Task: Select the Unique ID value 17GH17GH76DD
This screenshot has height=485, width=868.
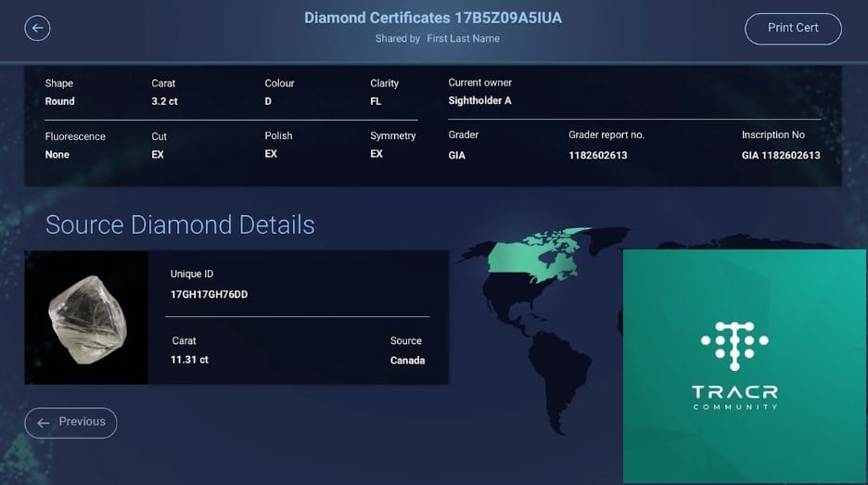Action: point(209,295)
